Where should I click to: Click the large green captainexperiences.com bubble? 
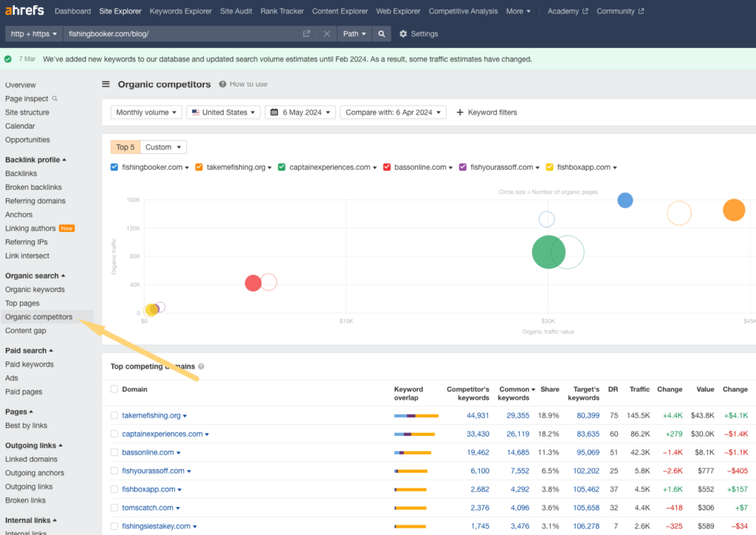549,252
